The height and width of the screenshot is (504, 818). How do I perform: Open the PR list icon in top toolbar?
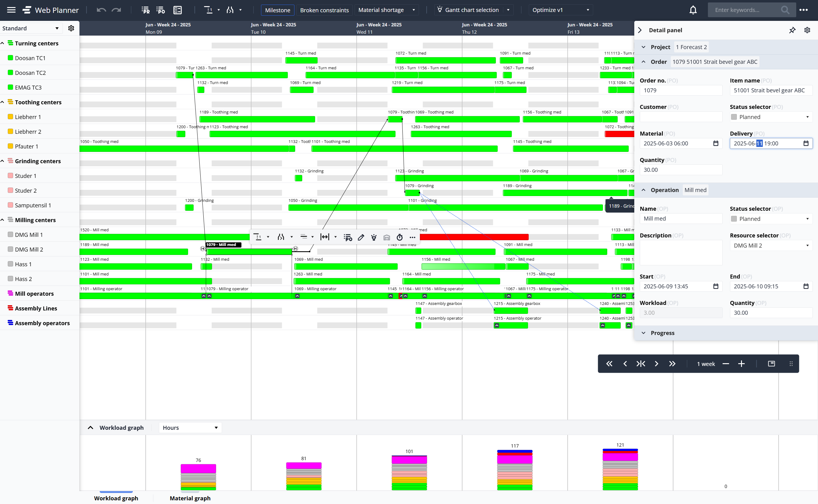pos(146,10)
